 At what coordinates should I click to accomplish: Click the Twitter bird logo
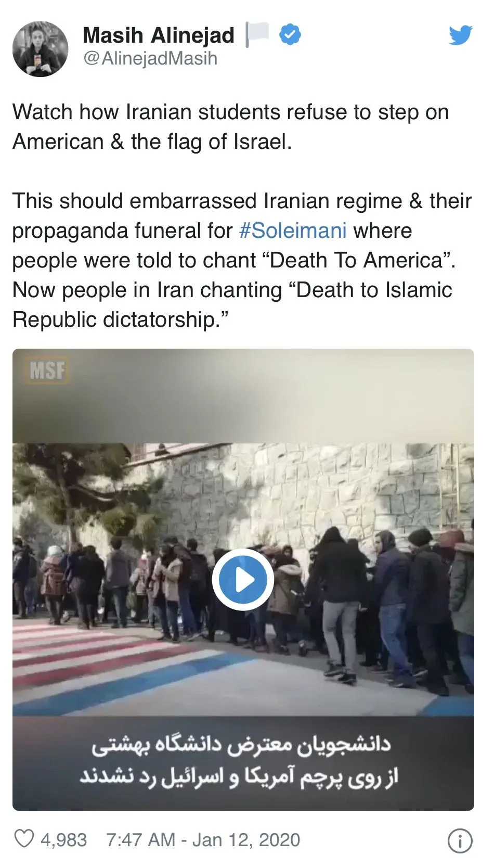[461, 35]
